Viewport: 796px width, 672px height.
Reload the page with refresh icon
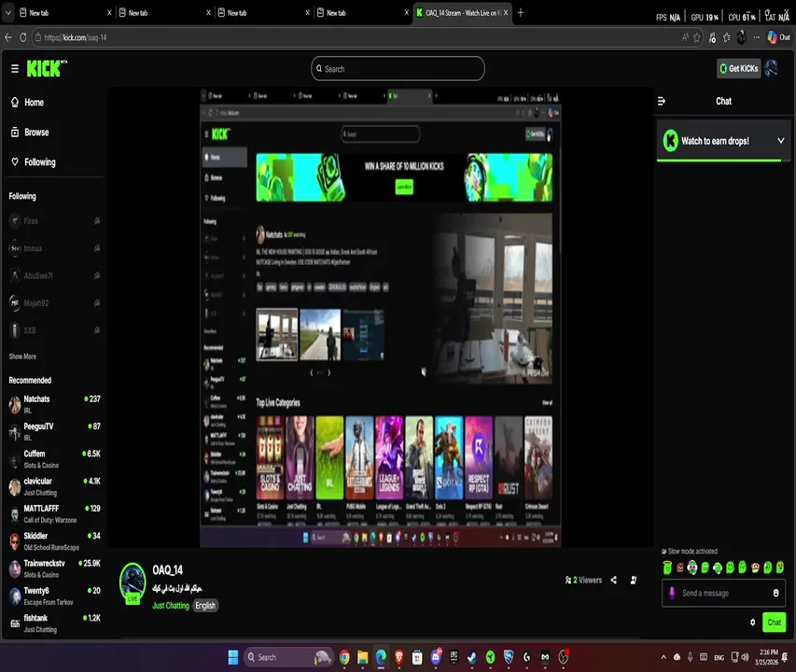point(22,37)
